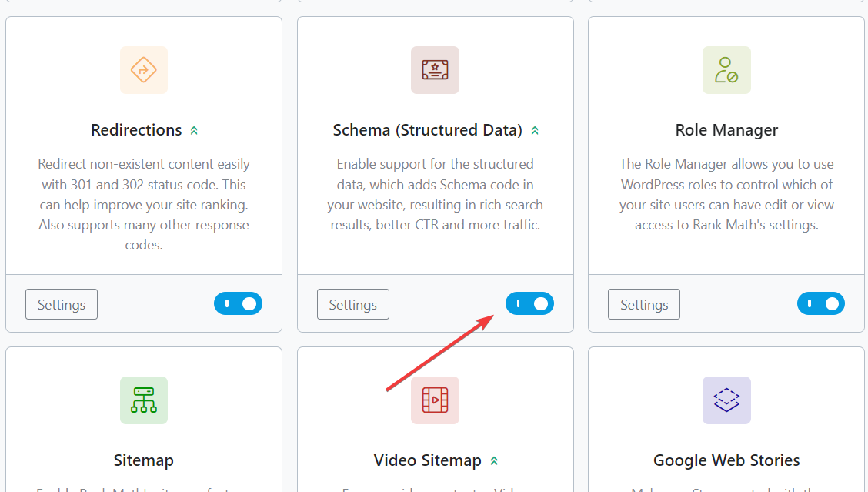
Task: Select the Role Manager card heading
Action: point(726,129)
